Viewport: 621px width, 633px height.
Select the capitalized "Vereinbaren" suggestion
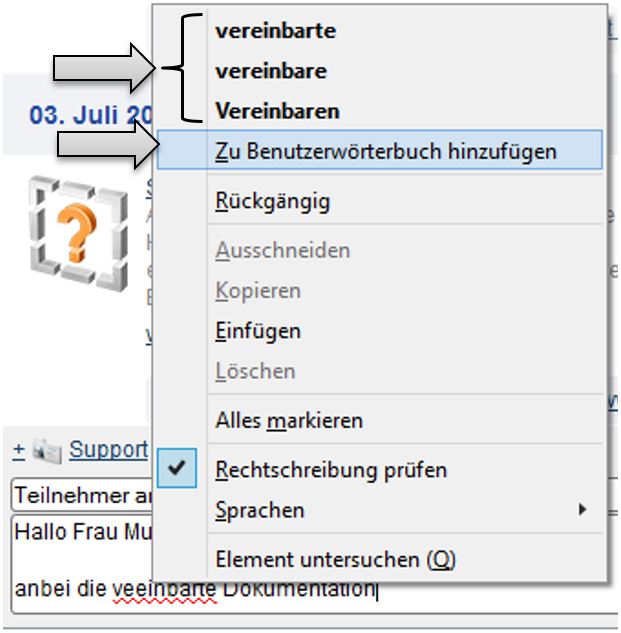click(x=277, y=111)
